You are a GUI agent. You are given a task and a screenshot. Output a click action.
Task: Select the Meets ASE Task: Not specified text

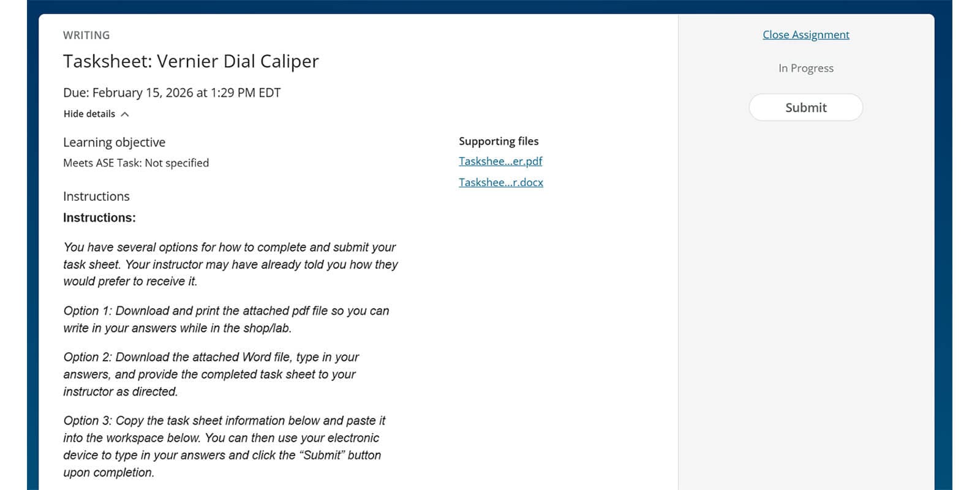click(x=136, y=163)
